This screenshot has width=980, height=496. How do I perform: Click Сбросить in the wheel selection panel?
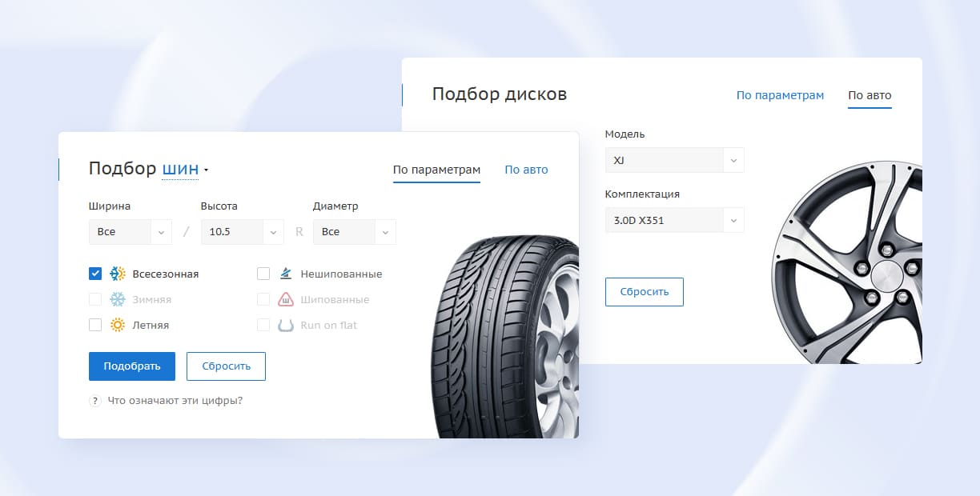[645, 291]
